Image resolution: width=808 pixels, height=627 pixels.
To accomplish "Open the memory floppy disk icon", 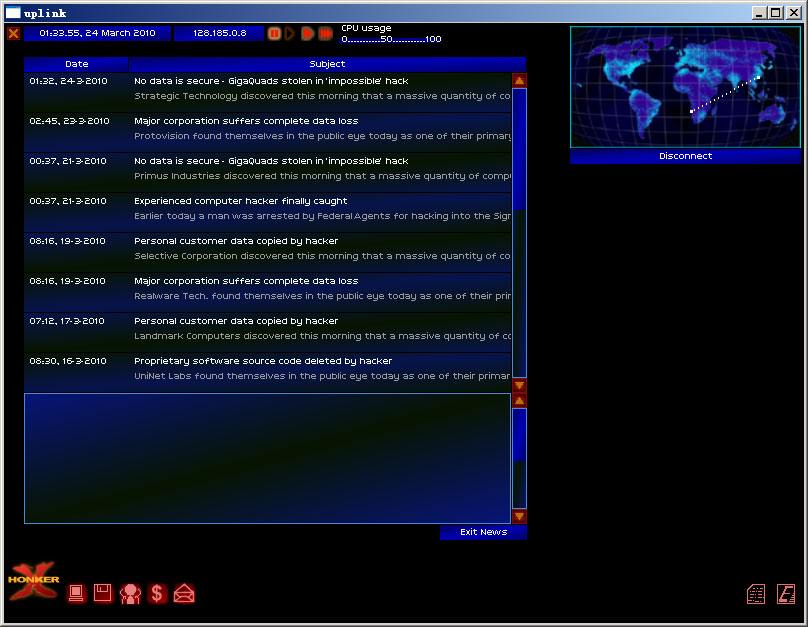I will pyautogui.click(x=103, y=593).
